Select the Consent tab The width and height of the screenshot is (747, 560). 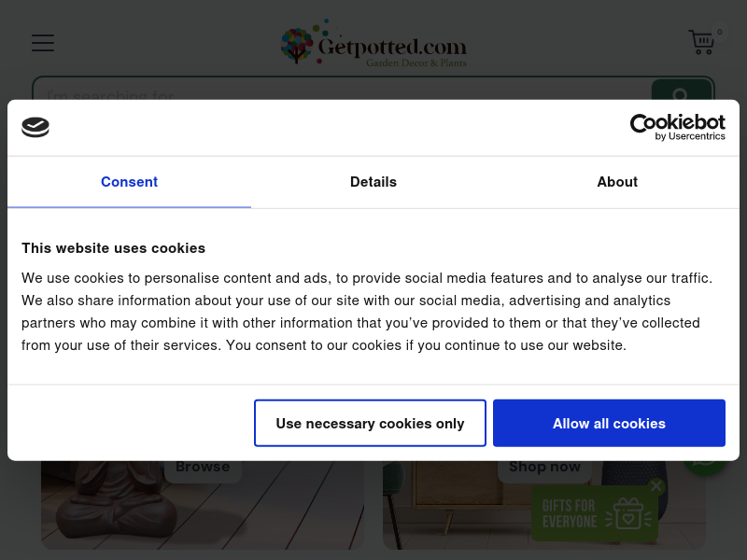[x=129, y=182]
